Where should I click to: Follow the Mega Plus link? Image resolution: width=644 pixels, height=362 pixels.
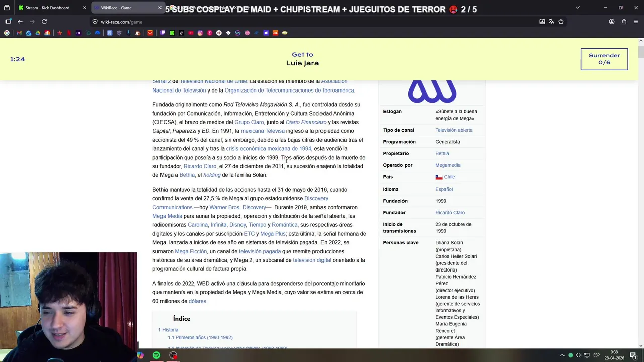pyautogui.click(x=273, y=234)
